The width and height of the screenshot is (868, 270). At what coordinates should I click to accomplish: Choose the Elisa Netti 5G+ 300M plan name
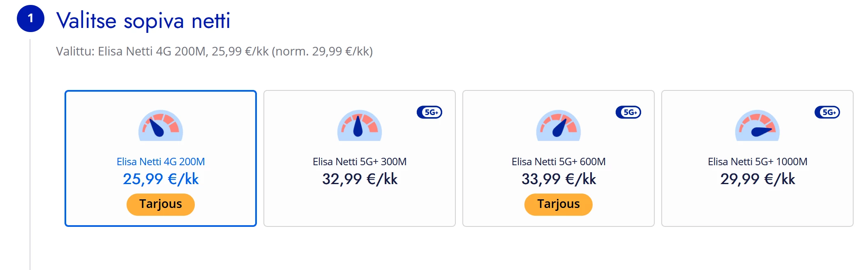tap(360, 162)
